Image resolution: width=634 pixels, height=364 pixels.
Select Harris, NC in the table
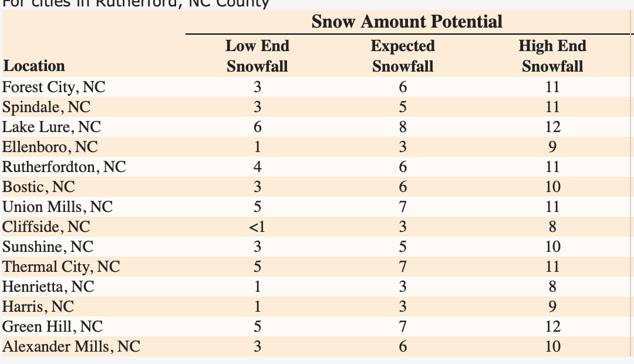(38, 307)
